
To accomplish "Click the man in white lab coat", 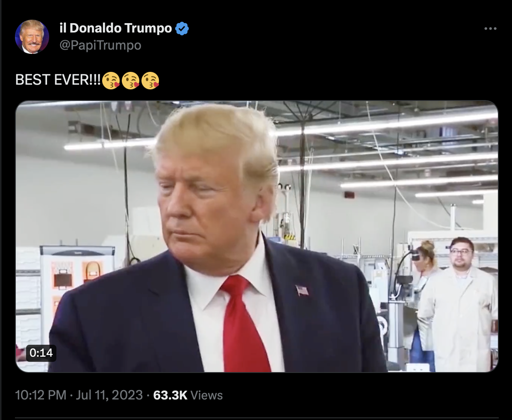I will [459, 304].
